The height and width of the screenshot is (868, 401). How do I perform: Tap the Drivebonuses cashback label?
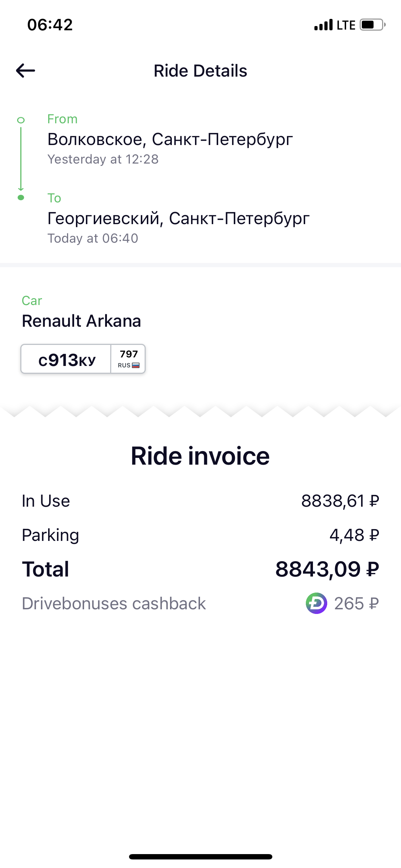pyautogui.click(x=114, y=604)
